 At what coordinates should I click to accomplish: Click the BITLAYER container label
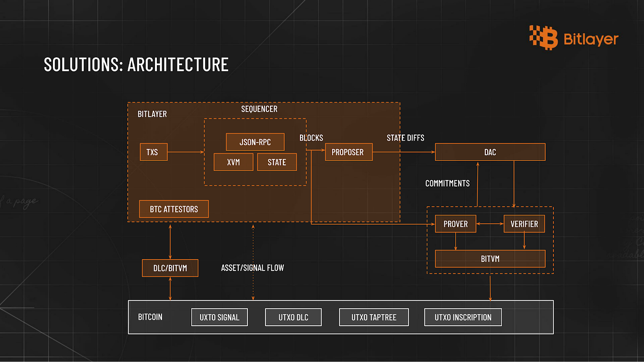coord(152,114)
